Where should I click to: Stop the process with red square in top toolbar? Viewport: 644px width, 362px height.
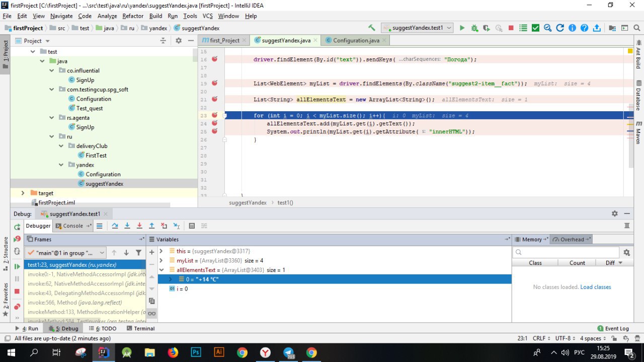(511, 28)
